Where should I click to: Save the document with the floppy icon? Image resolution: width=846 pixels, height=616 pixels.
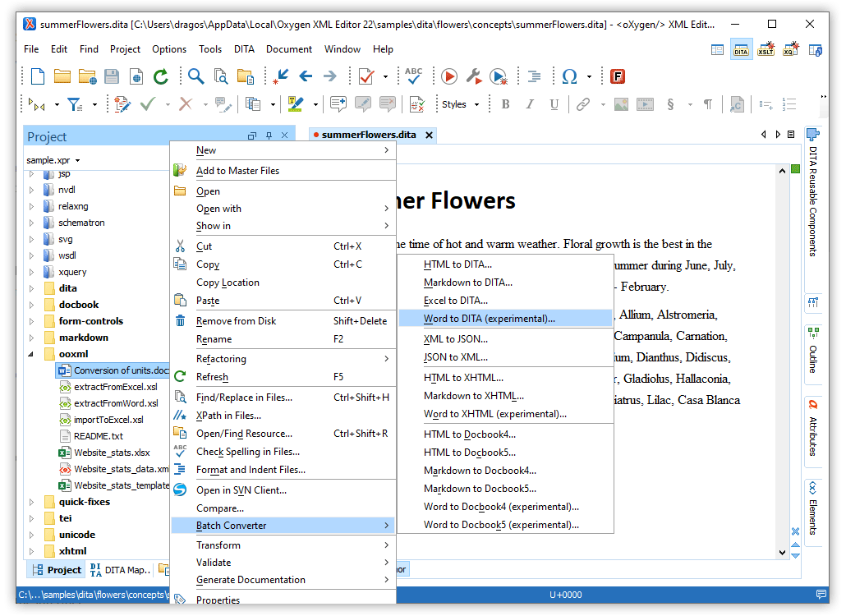click(112, 76)
